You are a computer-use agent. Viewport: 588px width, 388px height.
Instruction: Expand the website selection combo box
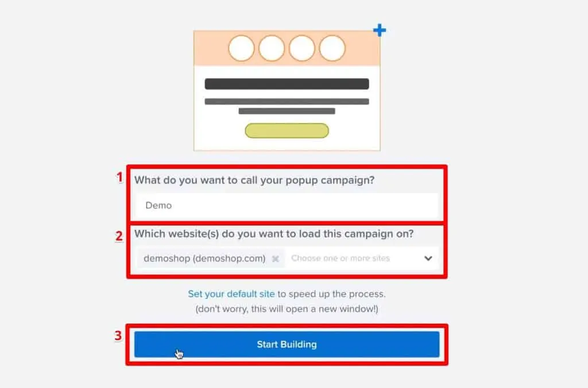tap(362, 258)
